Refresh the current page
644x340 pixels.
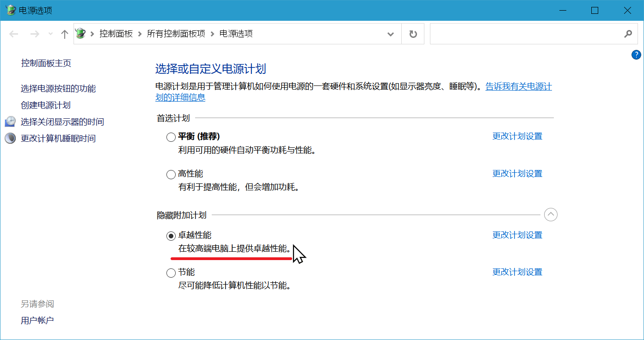point(412,33)
